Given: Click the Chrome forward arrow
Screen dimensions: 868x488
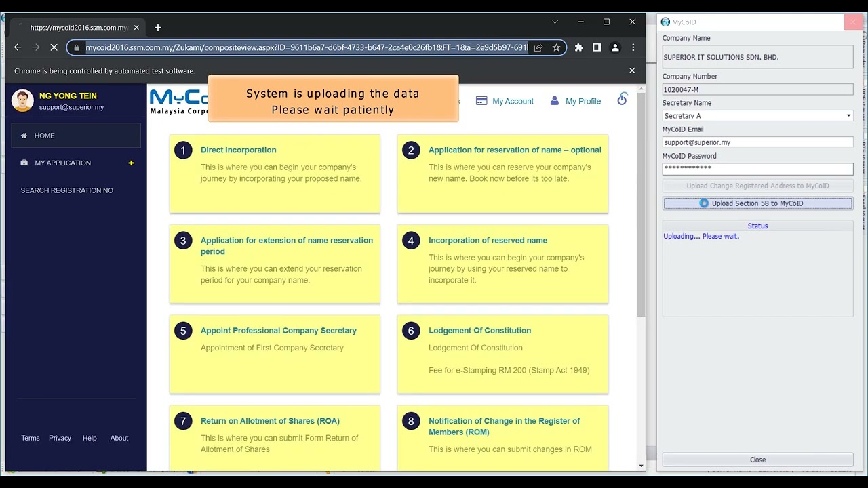Looking at the screenshot, I should click(x=36, y=47).
